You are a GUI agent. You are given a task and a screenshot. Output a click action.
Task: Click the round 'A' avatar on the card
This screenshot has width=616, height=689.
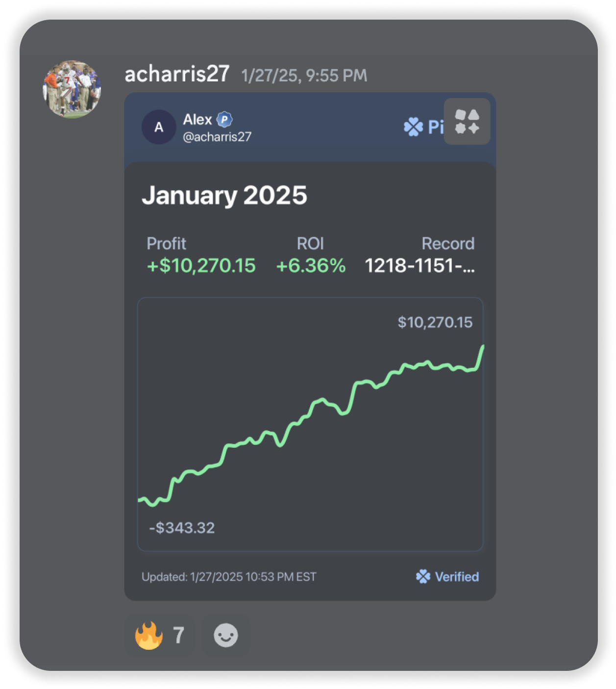(x=159, y=128)
